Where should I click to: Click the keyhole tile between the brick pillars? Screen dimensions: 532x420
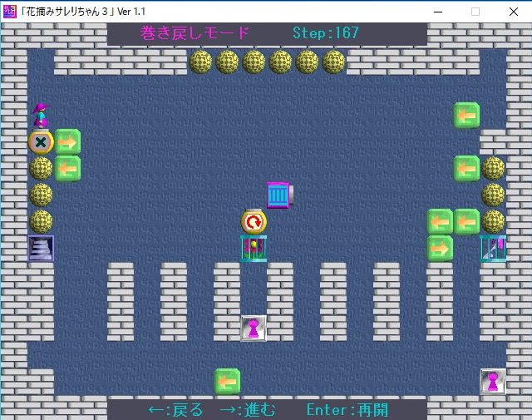coord(254,328)
